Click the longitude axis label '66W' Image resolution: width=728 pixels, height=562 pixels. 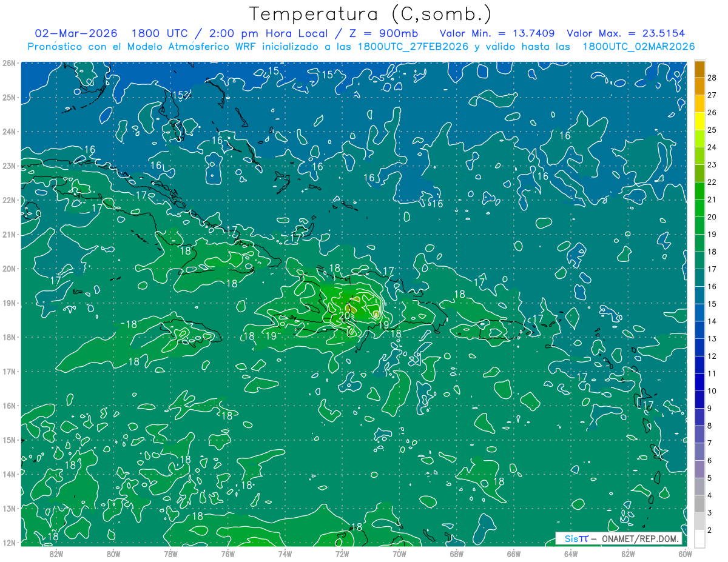coord(514,554)
